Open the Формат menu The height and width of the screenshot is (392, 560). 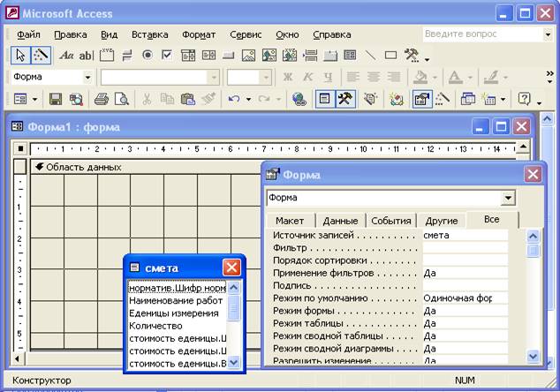click(199, 34)
